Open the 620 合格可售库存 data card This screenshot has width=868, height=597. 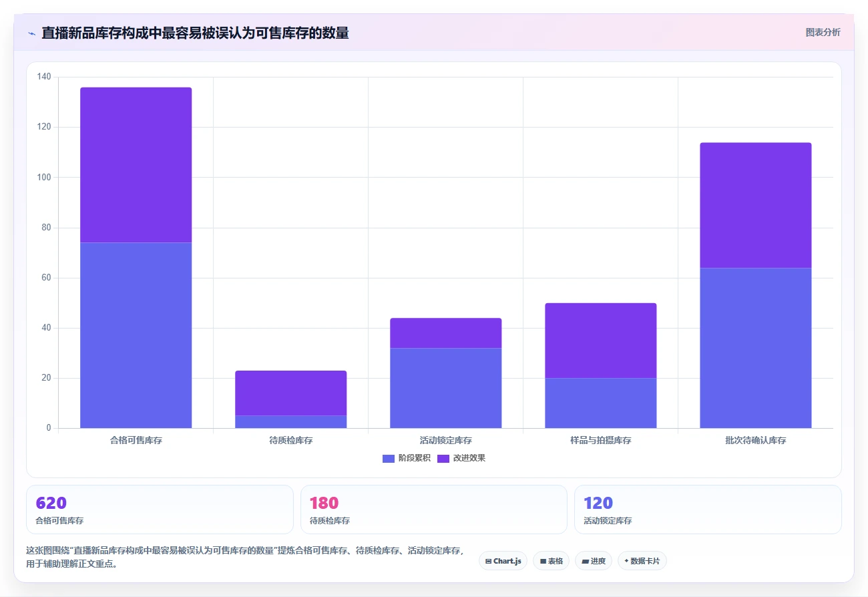[x=160, y=510]
